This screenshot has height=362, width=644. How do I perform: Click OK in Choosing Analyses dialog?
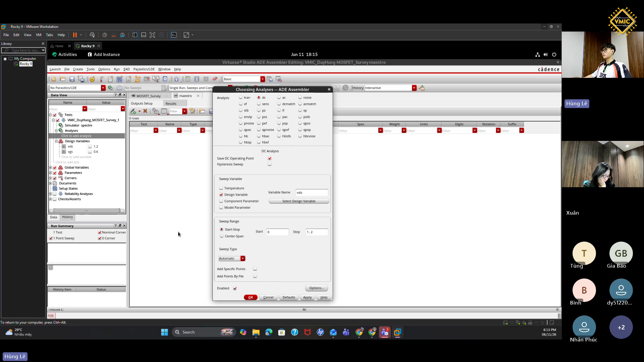coord(251,298)
